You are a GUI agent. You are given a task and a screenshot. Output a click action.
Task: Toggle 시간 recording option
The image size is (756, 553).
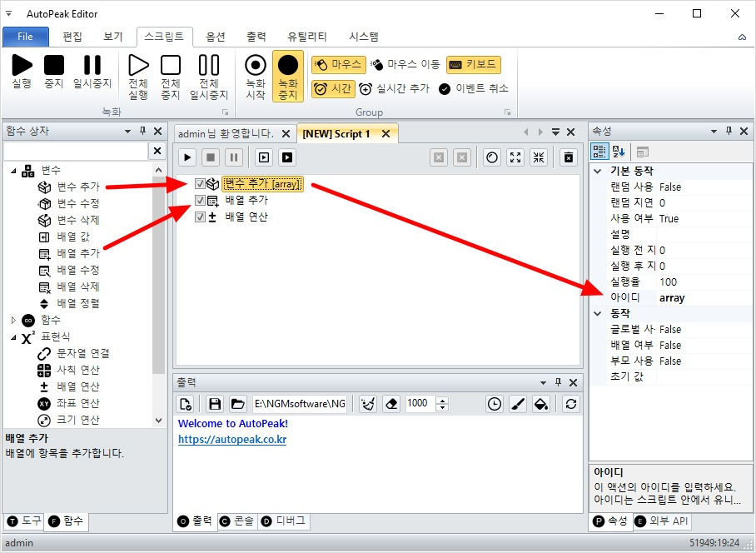pyautogui.click(x=333, y=89)
